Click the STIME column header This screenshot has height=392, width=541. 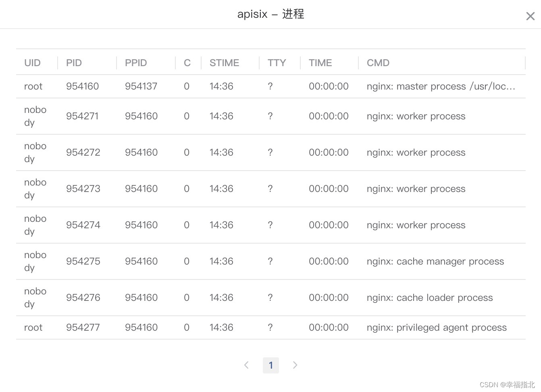224,63
